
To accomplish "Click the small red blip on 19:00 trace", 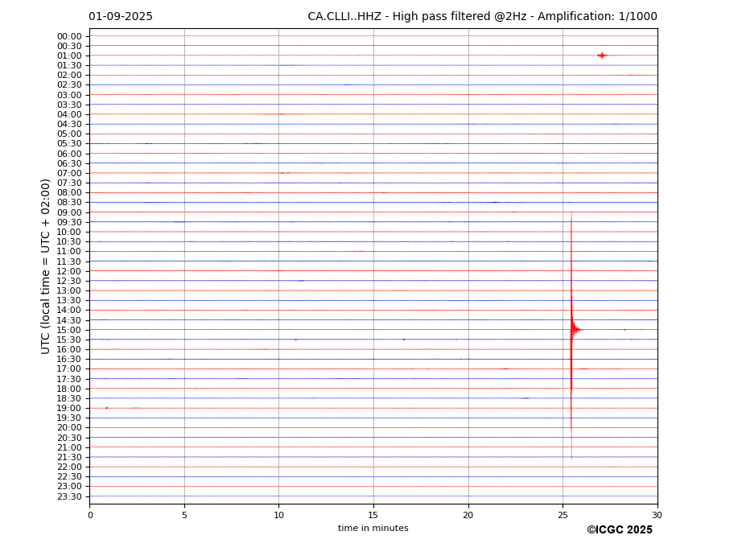I will coord(106,408).
